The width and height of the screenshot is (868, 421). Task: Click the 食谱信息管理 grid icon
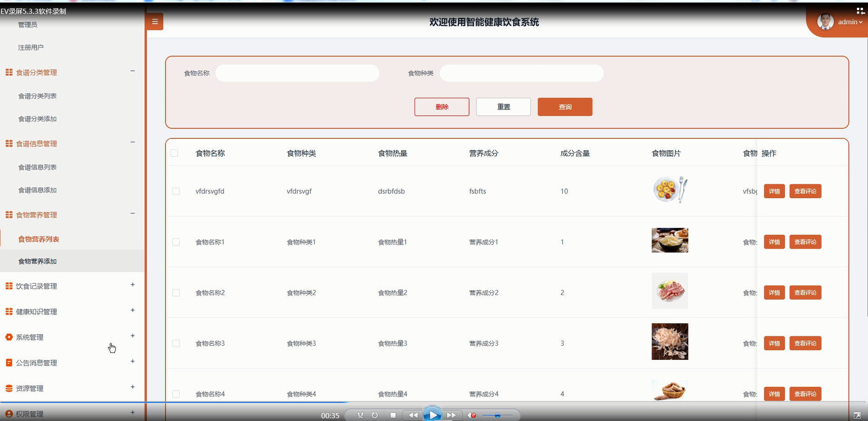(9, 143)
